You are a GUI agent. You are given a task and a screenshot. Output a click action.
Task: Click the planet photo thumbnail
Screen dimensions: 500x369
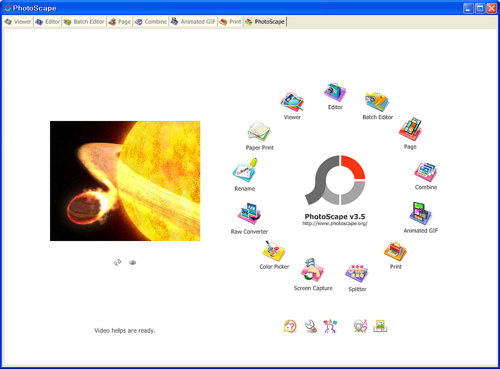125,181
